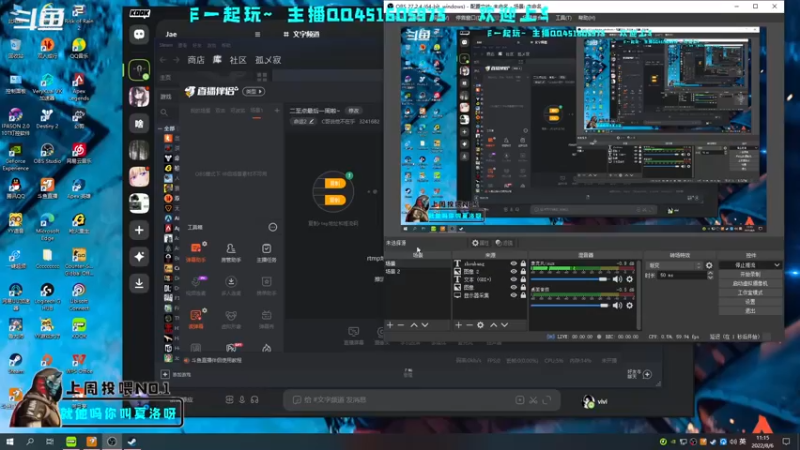Viewport: 800px width, 450px height.
Task: Open Steam 社区 tab
Action: [x=238, y=60]
